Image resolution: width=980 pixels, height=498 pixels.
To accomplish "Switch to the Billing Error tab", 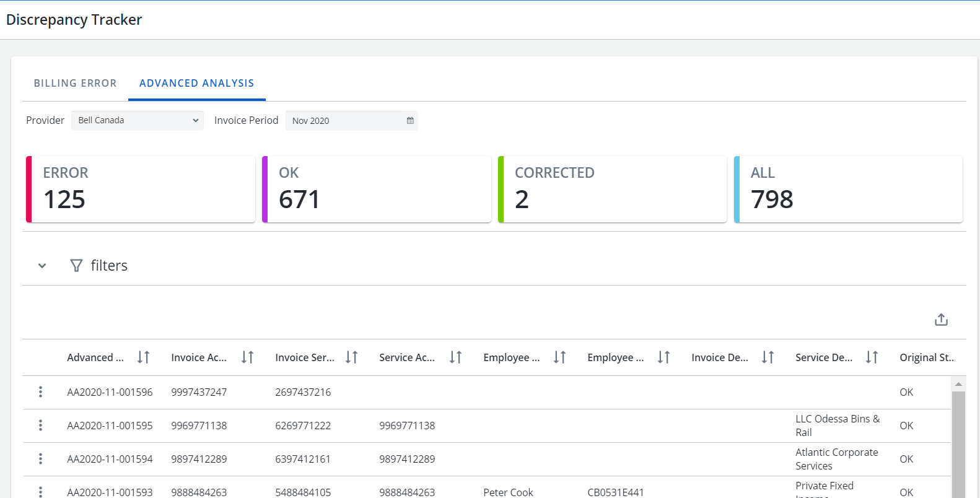I will pos(75,83).
